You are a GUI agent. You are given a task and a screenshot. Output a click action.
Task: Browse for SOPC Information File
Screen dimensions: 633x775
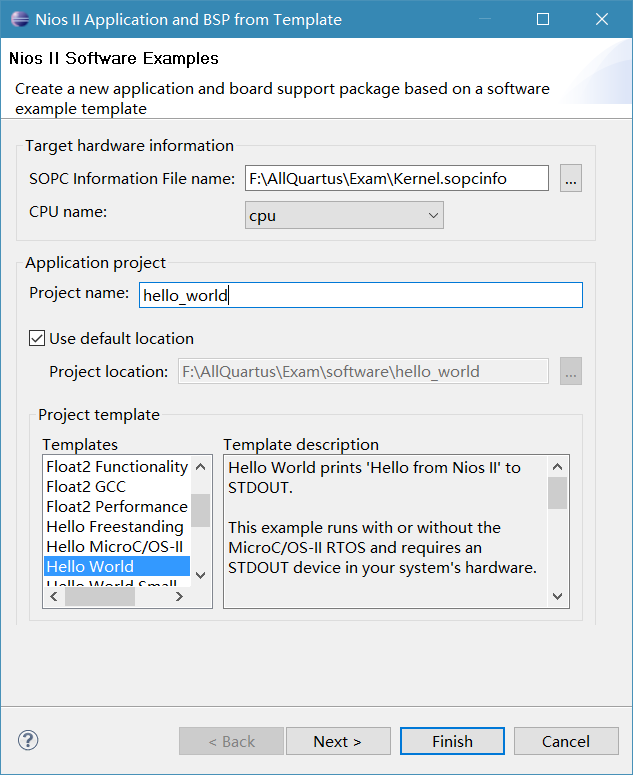coord(571,178)
